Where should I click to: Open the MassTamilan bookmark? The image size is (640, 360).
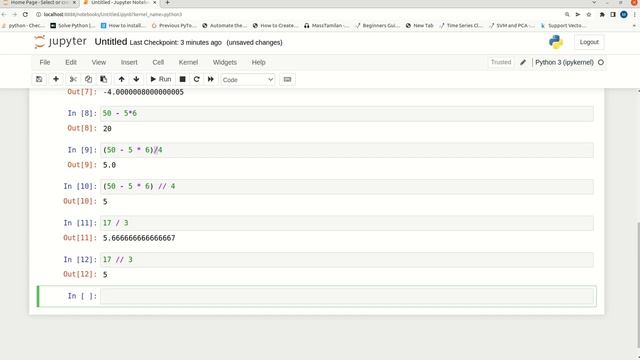tap(327, 25)
